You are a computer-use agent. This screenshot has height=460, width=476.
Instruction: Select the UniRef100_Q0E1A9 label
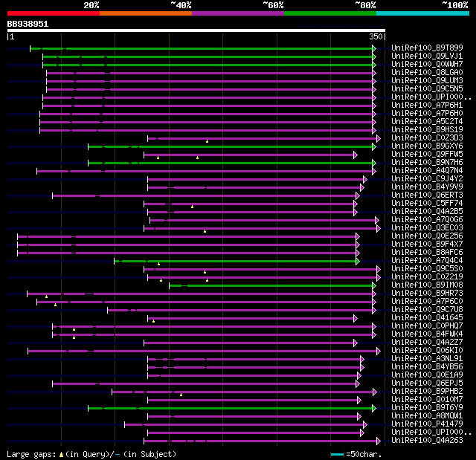click(x=427, y=375)
